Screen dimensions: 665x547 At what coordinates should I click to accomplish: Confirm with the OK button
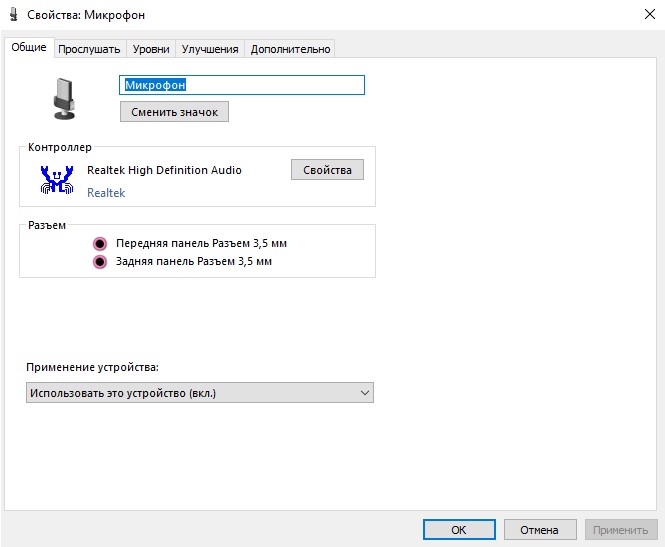459,530
